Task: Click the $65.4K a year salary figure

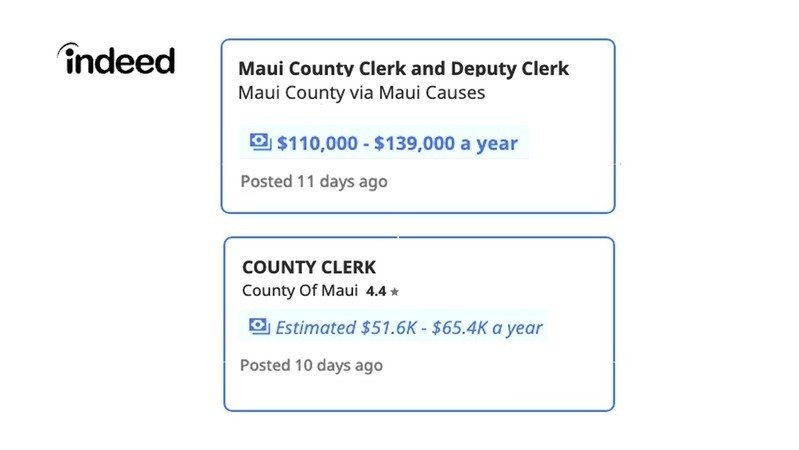Action: click(487, 327)
